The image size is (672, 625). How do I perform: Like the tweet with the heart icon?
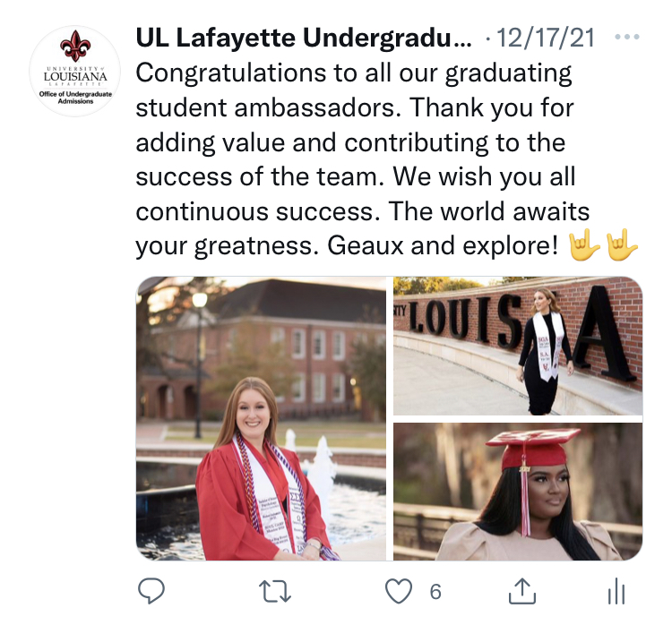click(x=399, y=591)
